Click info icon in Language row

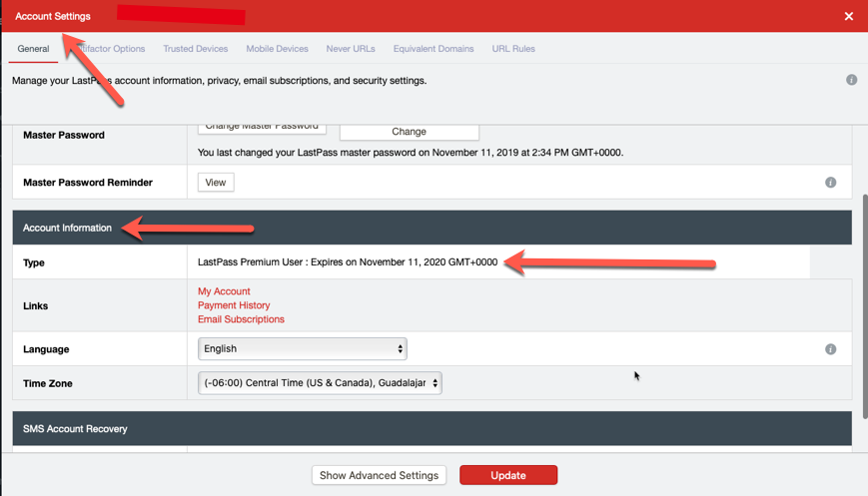830,349
